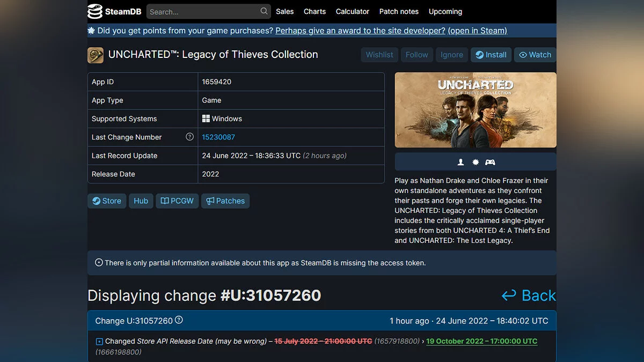This screenshot has width=644, height=362.
Task: Click the game title UNCHARTED Legacy of Thieves
Action: 213,55
